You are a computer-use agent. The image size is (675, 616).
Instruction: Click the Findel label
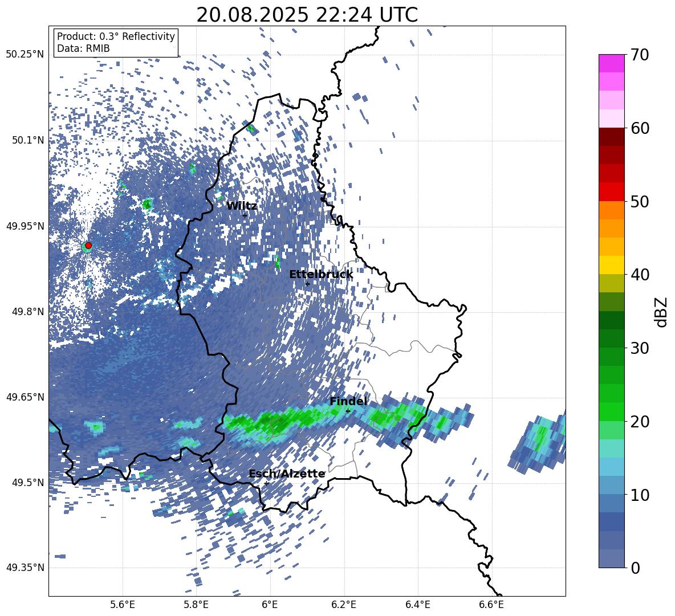coord(348,401)
